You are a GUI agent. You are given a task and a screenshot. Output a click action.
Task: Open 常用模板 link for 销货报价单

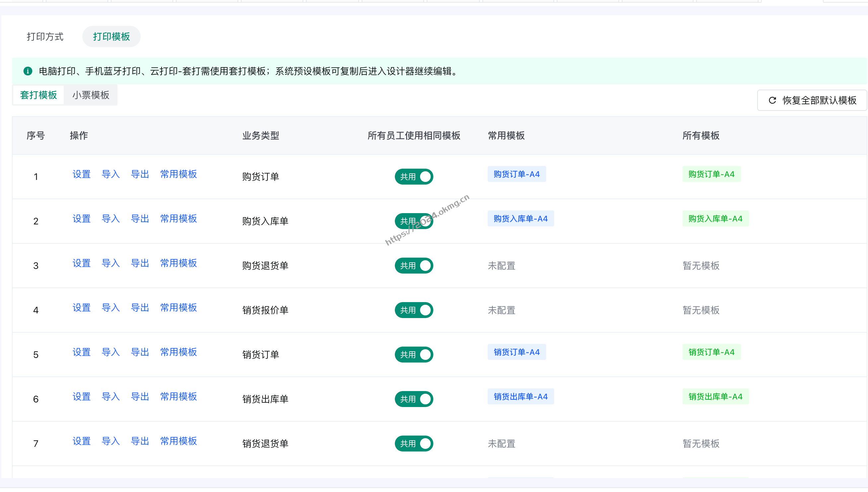point(178,307)
